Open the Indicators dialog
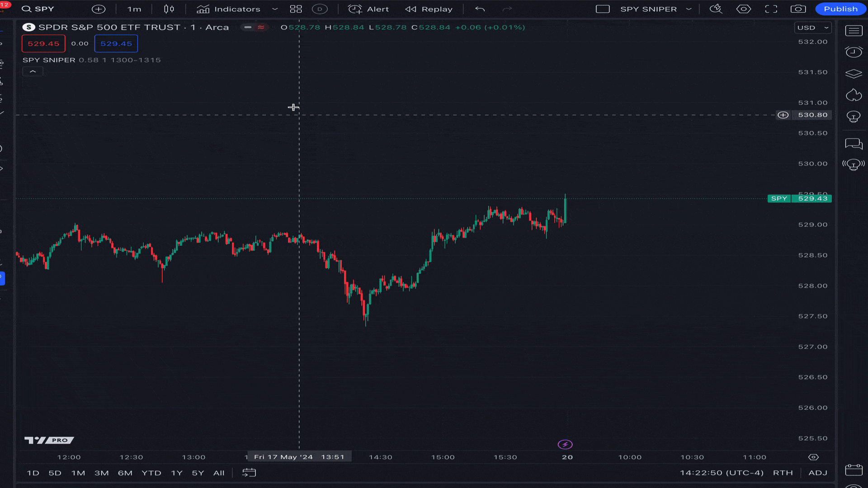This screenshot has width=868, height=488. (x=229, y=9)
